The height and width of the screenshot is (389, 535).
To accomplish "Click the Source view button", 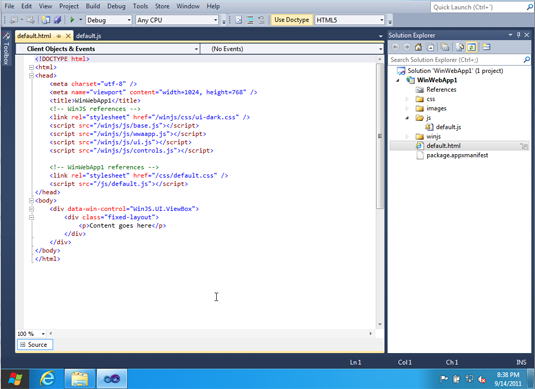I will [x=35, y=345].
